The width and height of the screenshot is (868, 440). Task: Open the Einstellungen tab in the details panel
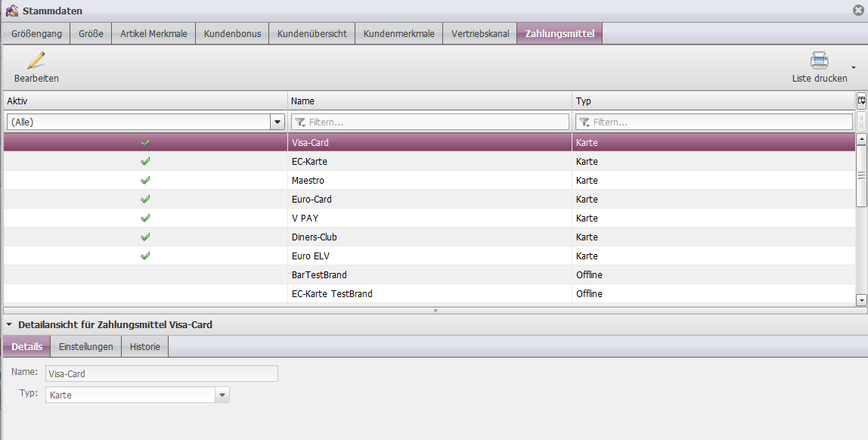click(x=85, y=346)
